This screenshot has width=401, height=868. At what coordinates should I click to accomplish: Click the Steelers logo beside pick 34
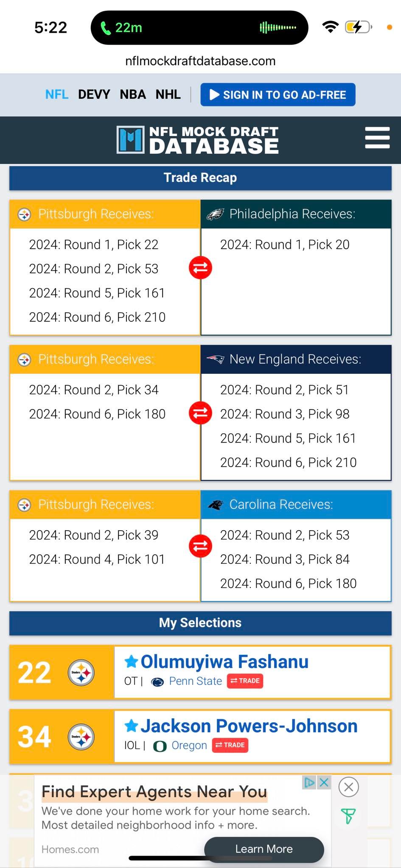point(81,737)
